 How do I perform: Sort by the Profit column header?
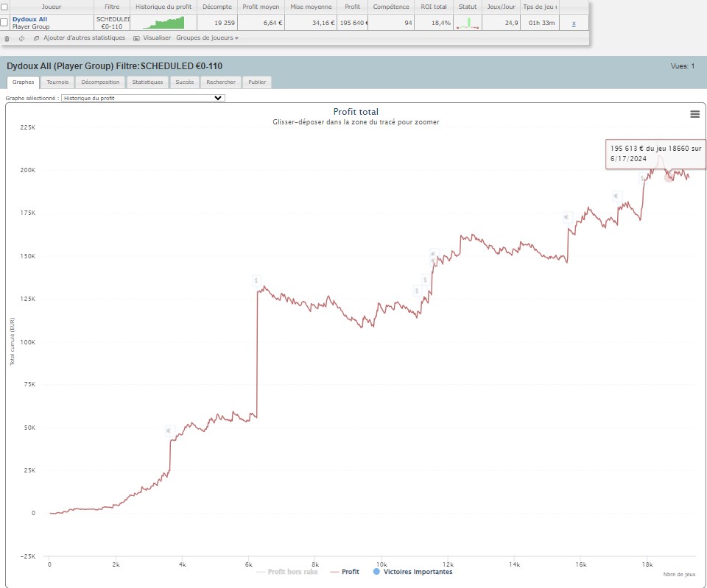click(352, 7)
